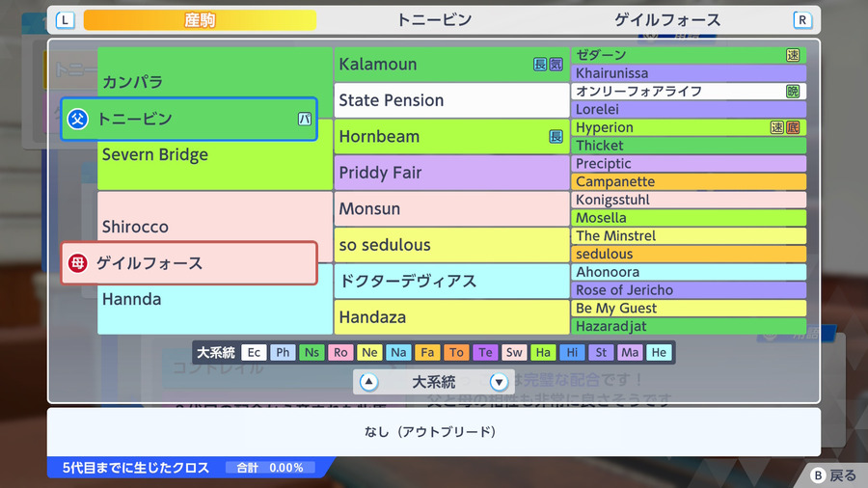Click the 長 badge on Kalamoun
The image size is (868, 488).
540,65
